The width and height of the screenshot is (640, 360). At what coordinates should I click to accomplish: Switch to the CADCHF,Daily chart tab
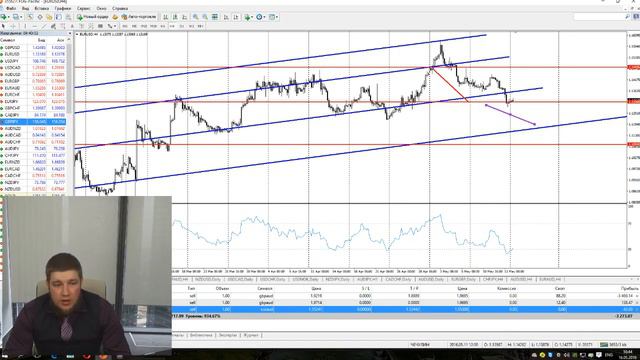[x=398, y=280]
